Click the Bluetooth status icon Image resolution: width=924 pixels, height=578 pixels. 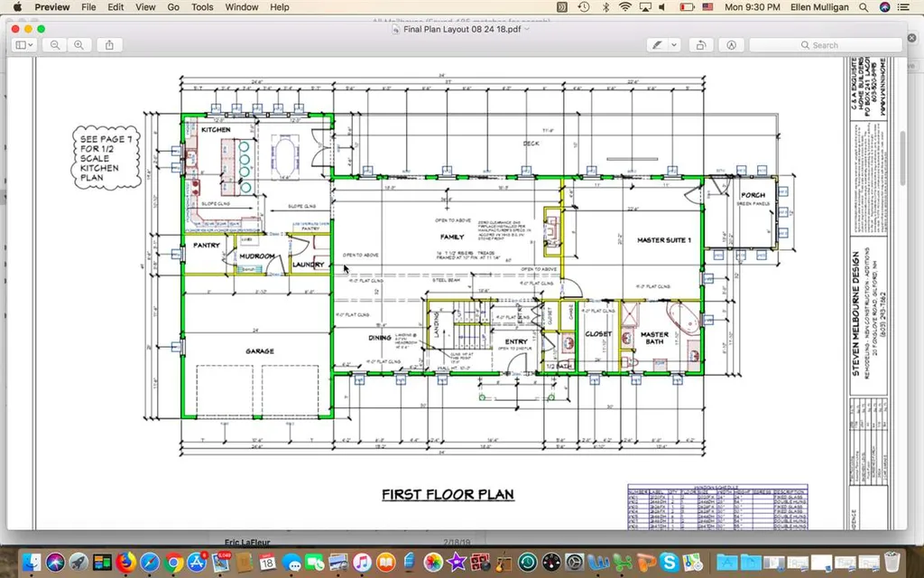click(605, 7)
